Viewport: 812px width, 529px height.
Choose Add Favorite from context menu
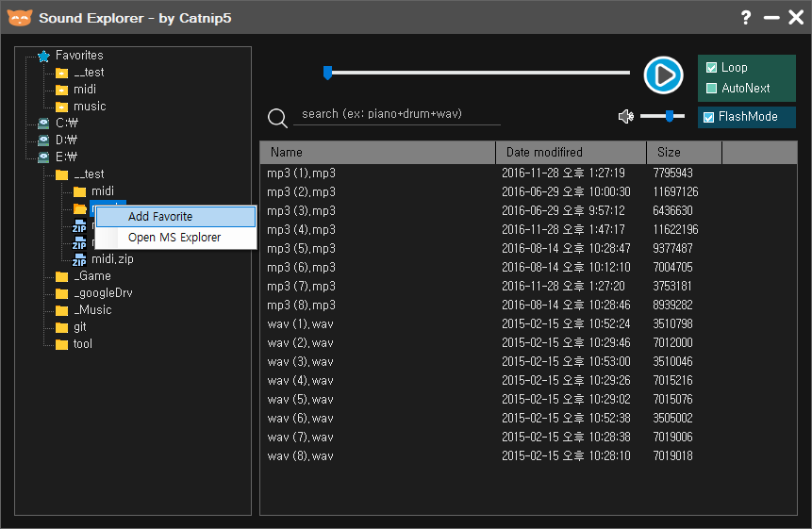(176, 217)
